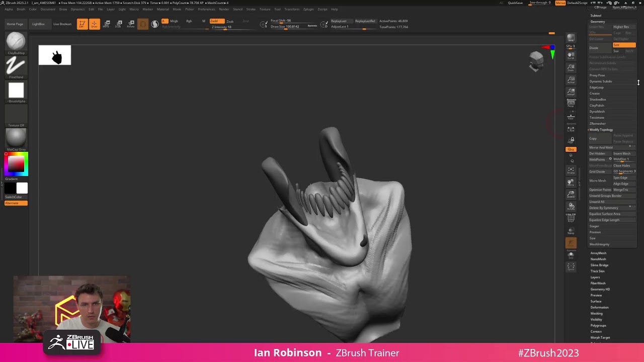Toggle the Mrgb button
The image size is (644, 362).
(174, 21)
